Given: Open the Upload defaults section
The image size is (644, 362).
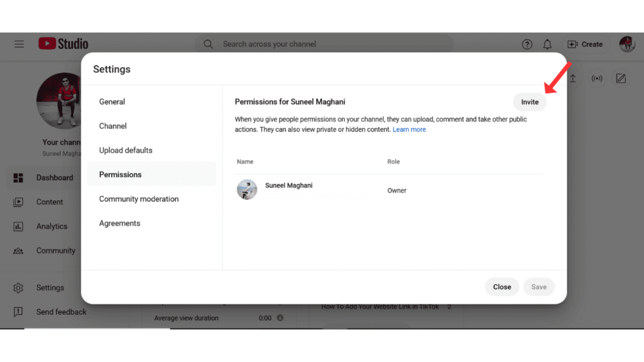Looking at the screenshot, I should pyautogui.click(x=126, y=150).
